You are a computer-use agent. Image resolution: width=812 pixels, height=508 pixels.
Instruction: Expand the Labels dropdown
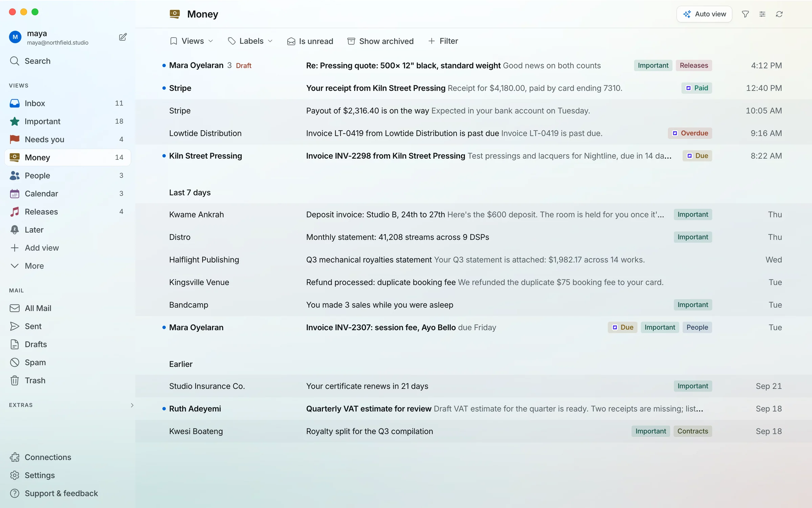pyautogui.click(x=250, y=41)
